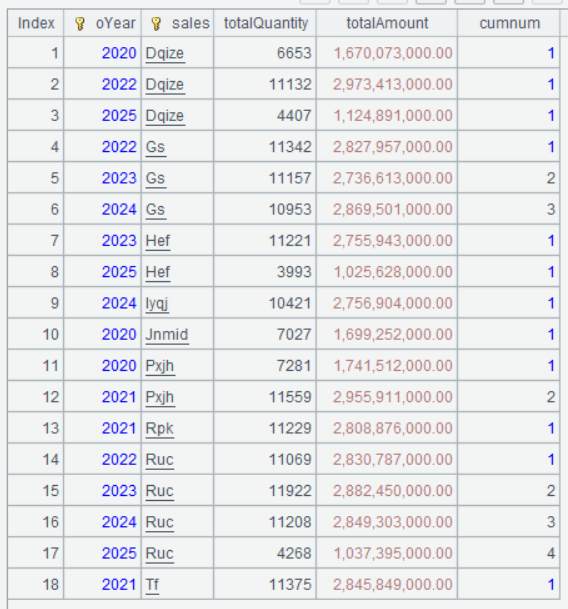Select totalAmount cell 1,670,073,000.00
The width and height of the screenshot is (568, 609).
(387, 53)
